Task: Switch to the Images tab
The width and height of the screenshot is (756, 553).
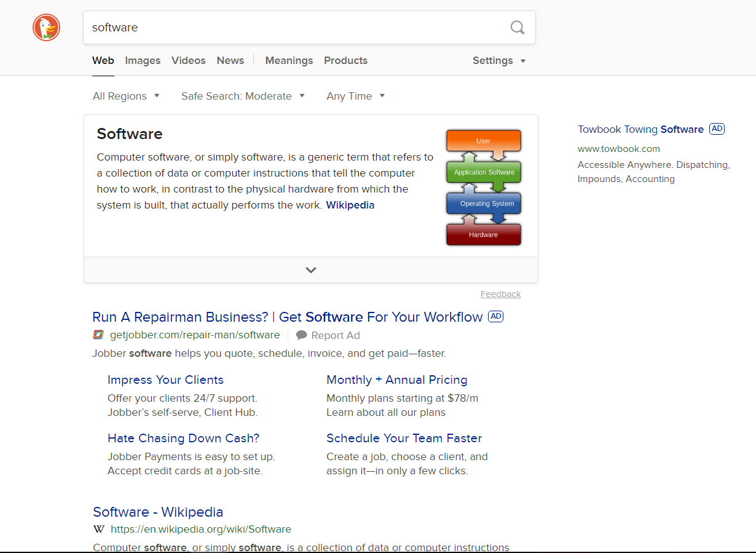Action: pos(143,60)
